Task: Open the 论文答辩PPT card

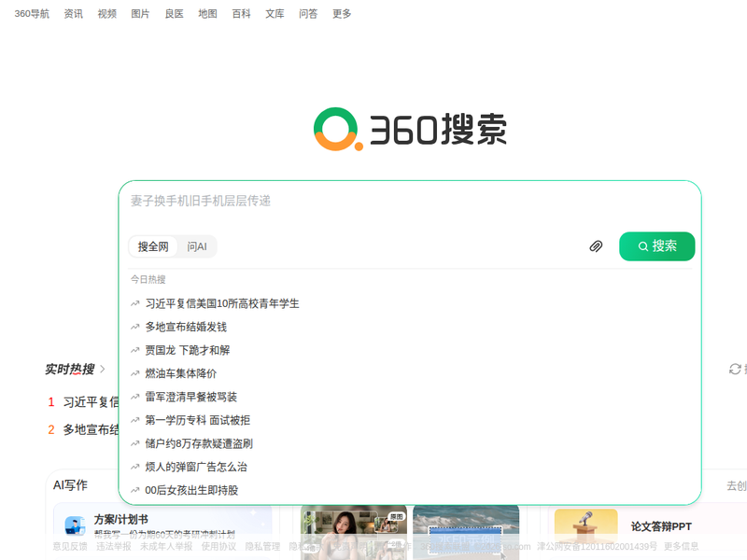Action: pos(661,526)
